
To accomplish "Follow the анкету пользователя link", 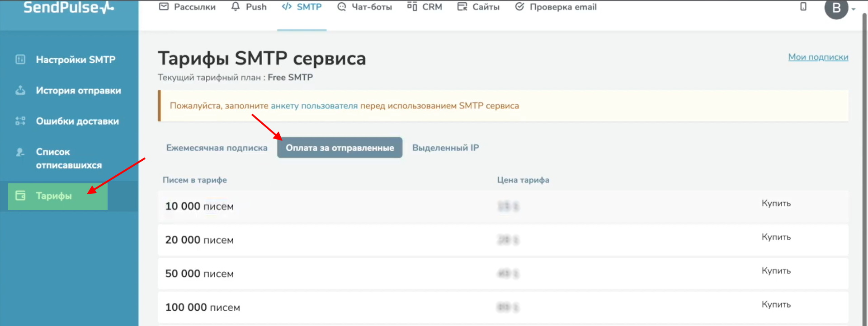I will tap(314, 106).
